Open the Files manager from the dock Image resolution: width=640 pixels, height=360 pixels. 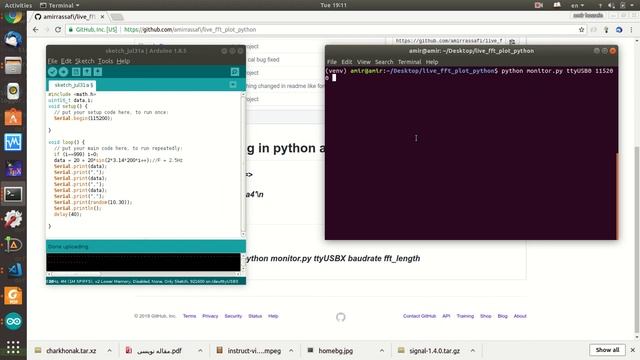point(13,65)
